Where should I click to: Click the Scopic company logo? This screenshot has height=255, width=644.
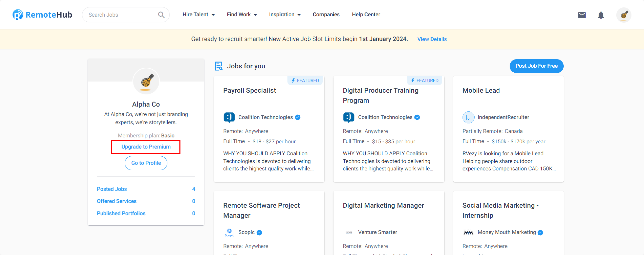(x=229, y=232)
